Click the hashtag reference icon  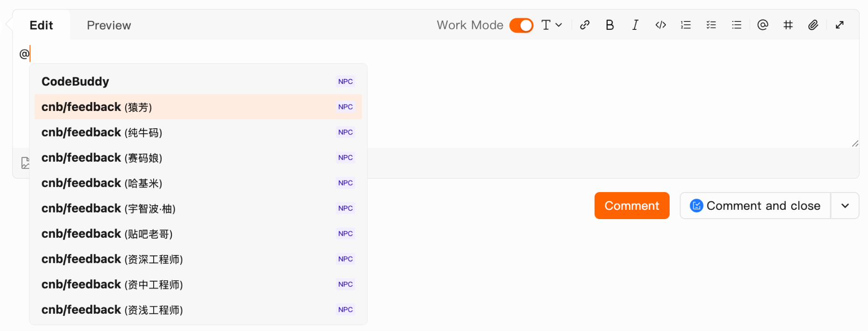(x=788, y=25)
